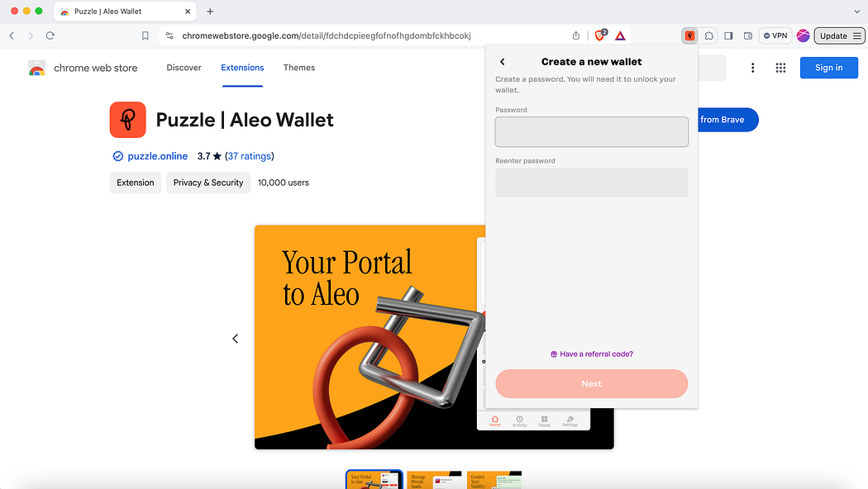Open the Extensions puzzle-piece menu
868x489 pixels.
click(708, 36)
